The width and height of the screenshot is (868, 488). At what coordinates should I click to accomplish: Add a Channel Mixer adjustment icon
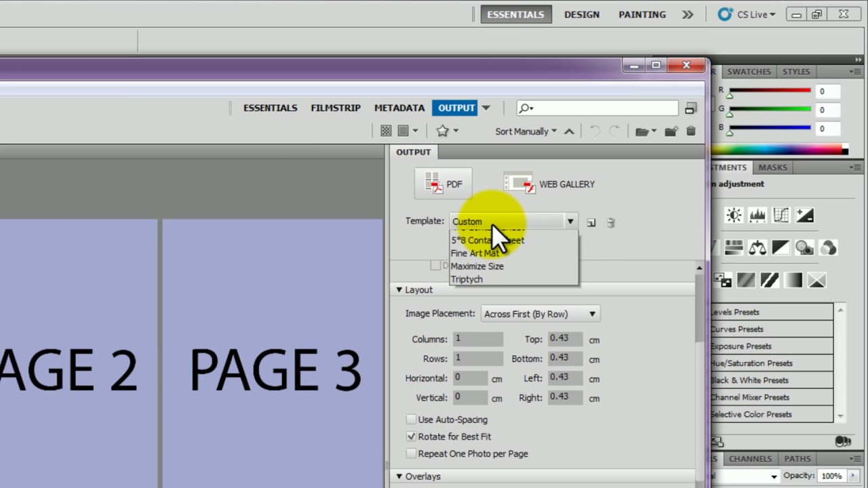(828, 247)
